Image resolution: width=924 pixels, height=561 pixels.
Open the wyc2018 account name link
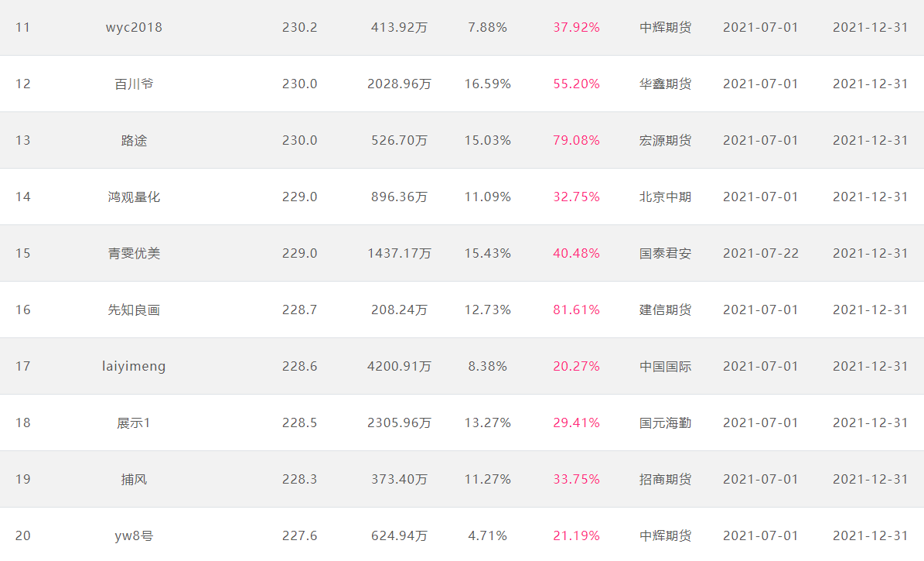pos(134,28)
